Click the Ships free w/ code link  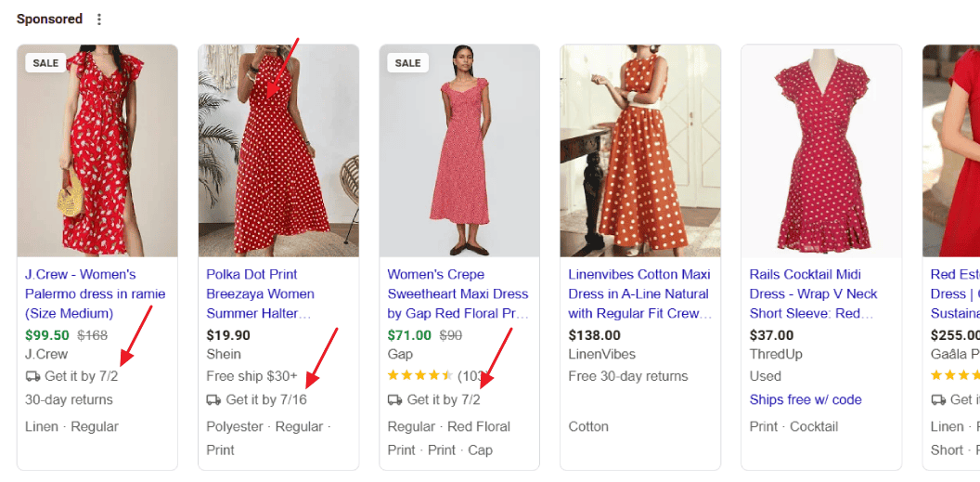click(x=806, y=399)
